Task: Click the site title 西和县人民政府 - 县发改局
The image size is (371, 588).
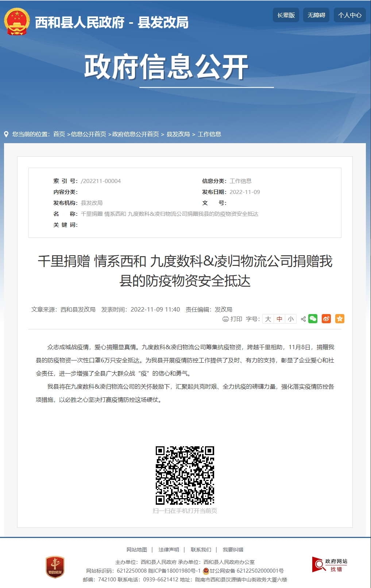Action: [x=112, y=22]
